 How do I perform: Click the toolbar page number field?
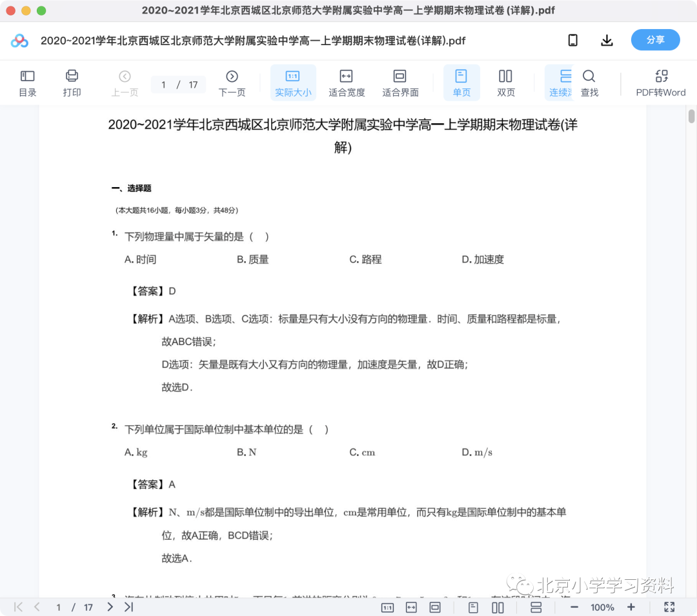(x=178, y=85)
